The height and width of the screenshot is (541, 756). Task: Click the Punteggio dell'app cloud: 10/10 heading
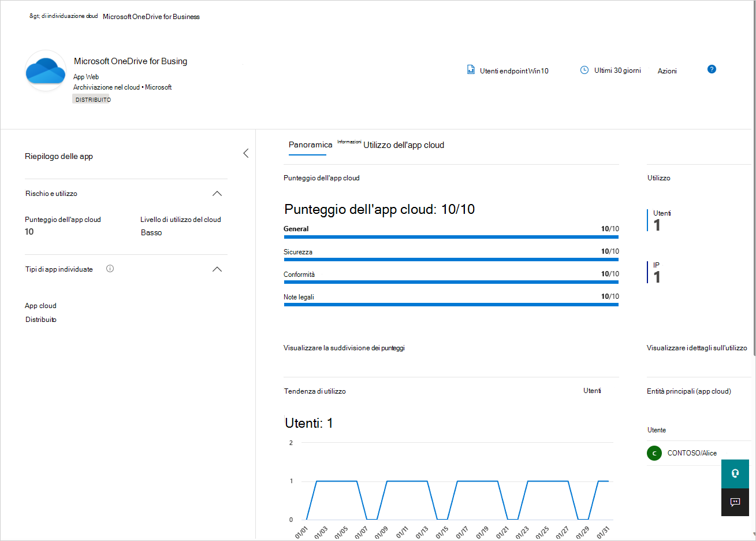[379, 209]
